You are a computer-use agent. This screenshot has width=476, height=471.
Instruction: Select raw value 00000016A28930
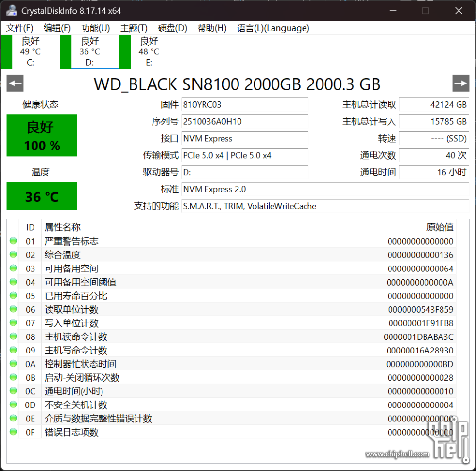coord(420,351)
